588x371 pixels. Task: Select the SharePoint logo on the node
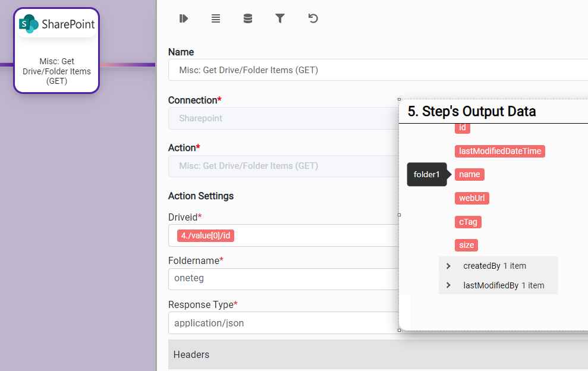56,24
